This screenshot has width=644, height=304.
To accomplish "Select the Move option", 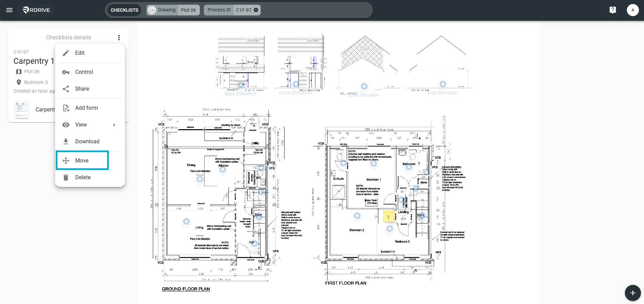I will point(82,160).
